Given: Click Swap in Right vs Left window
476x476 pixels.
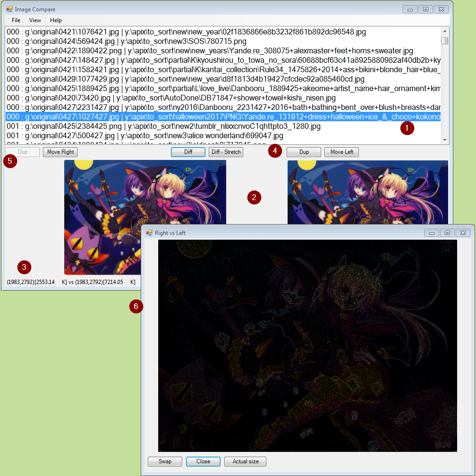Looking at the screenshot, I should [165, 461].
